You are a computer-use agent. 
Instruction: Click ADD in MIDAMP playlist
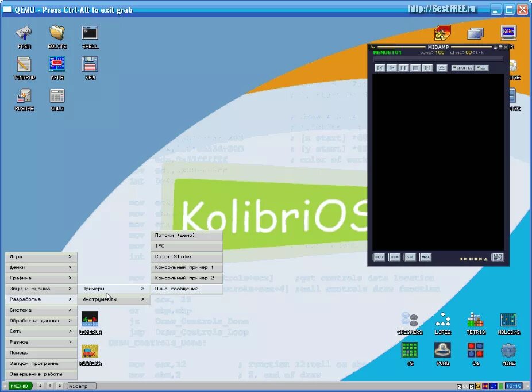(x=379, y=257)
